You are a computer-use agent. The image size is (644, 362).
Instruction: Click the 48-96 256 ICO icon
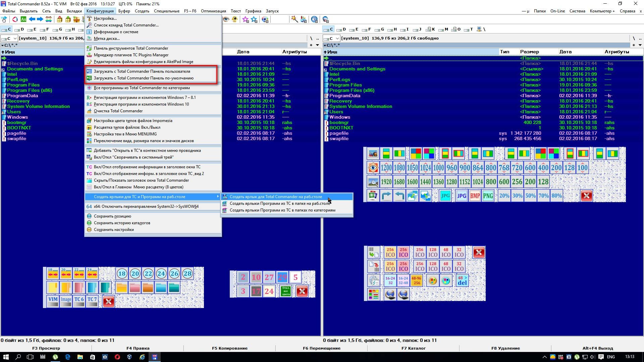(x=416, y=280)
